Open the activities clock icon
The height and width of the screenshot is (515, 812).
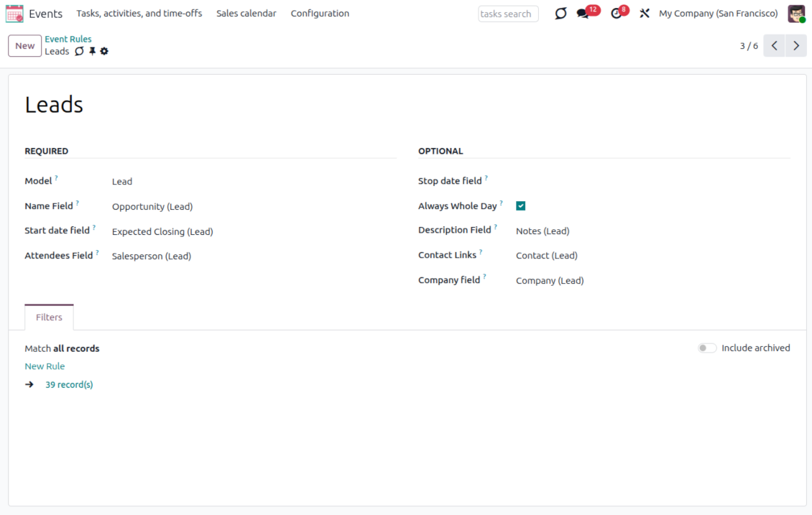(616, 14)
